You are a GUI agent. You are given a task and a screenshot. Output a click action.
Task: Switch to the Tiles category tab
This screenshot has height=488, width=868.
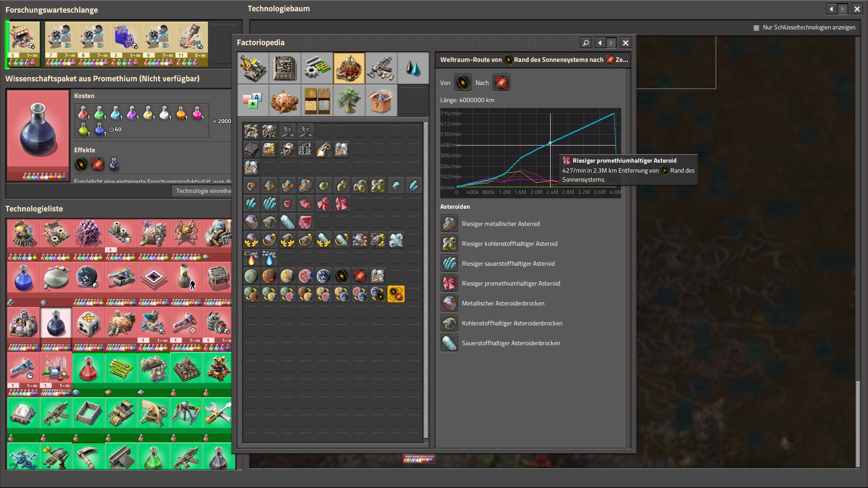(x=317, y=100)
